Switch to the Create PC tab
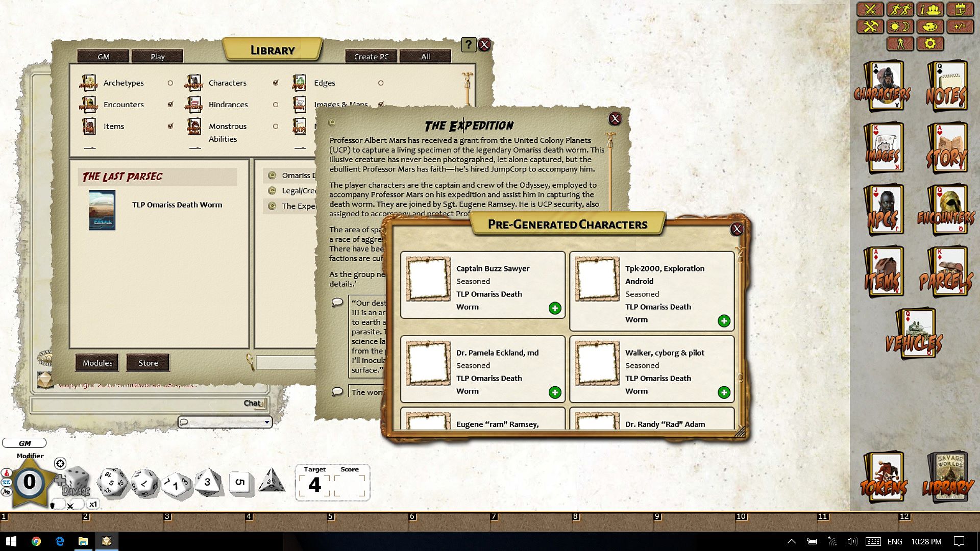This screenshot has height=551, width=980. [371, 57]
